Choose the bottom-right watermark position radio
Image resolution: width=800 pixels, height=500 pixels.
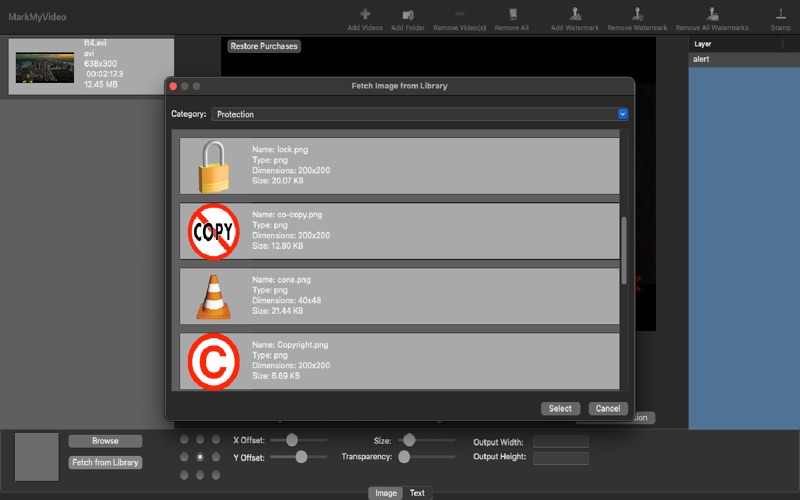pyautogui.click(x=216, y=475)
